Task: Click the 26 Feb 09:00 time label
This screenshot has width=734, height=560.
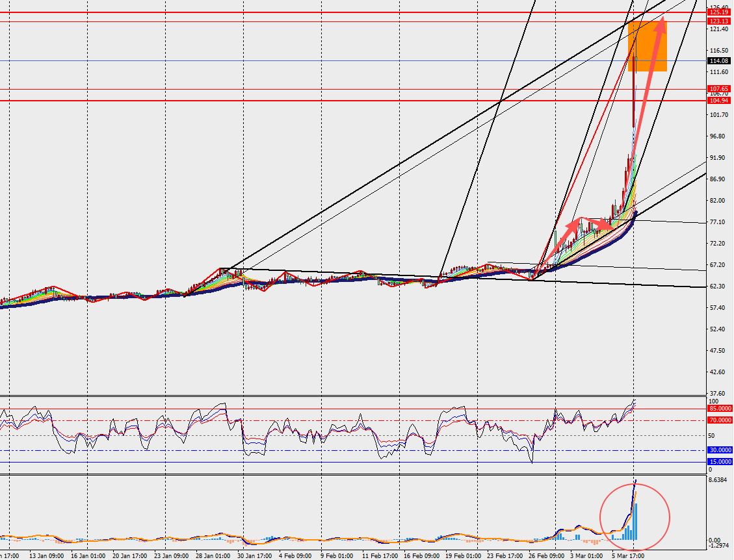Action: tap(546, 556)
